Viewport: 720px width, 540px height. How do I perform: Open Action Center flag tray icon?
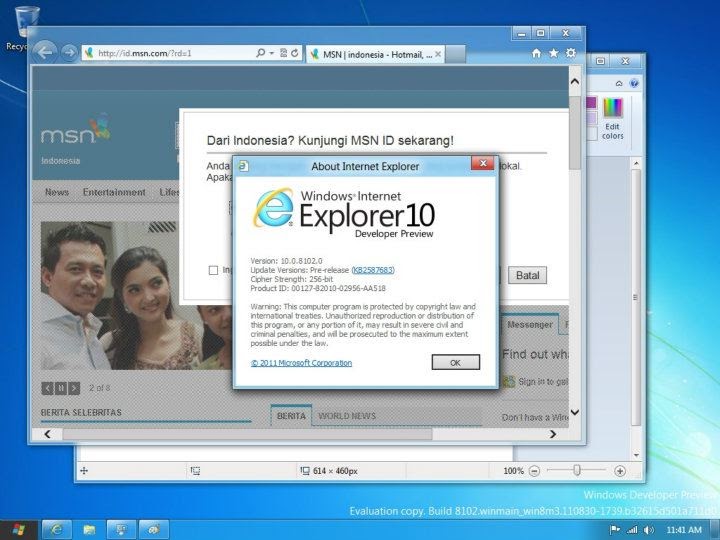click(x=614, y=530)
